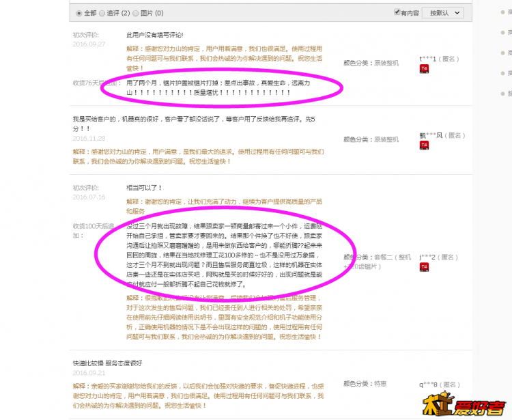Click 颜色分类：特惠 label
The height and width of the screenshot is (420, 512).
(365, 384)
